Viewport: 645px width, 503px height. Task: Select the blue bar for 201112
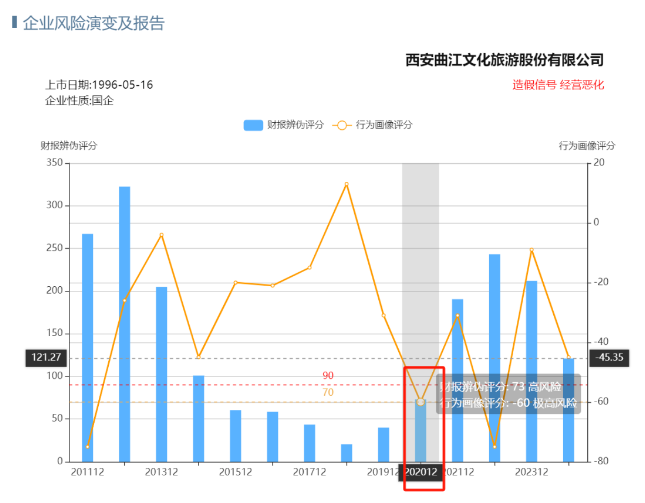click(x=88, y=348)
